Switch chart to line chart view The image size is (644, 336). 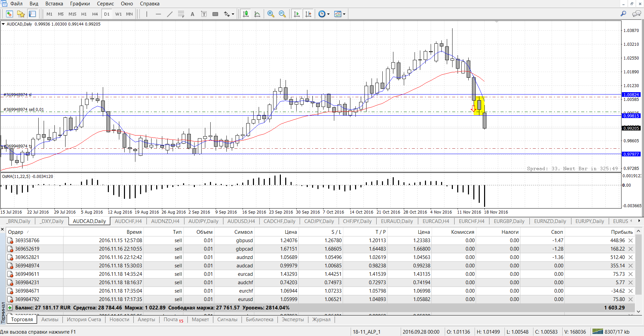click(257, 14)
